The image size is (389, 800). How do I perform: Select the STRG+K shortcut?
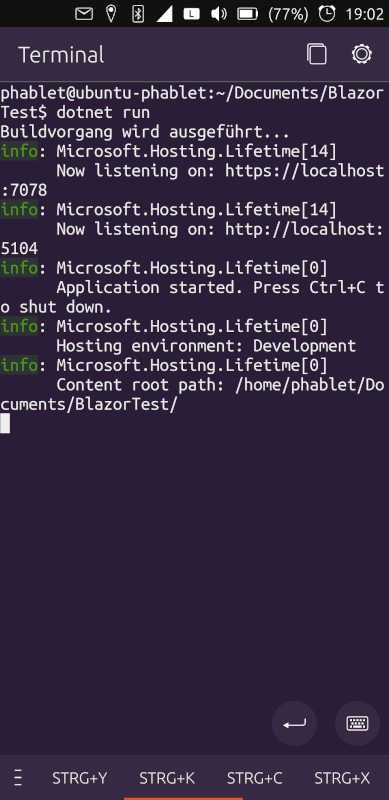(x=167, y=778)
